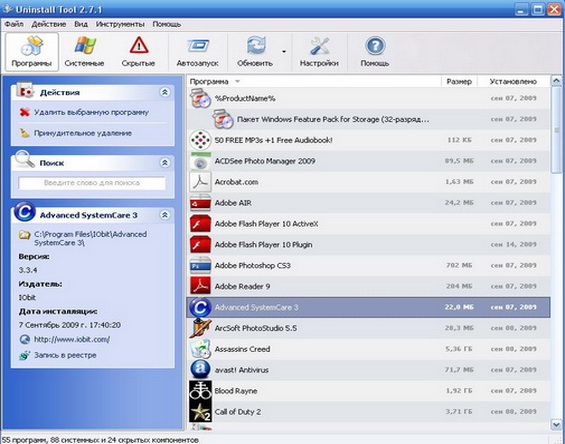
Task: Open the Программы toolbar section
Action: (x=32, y=52)
